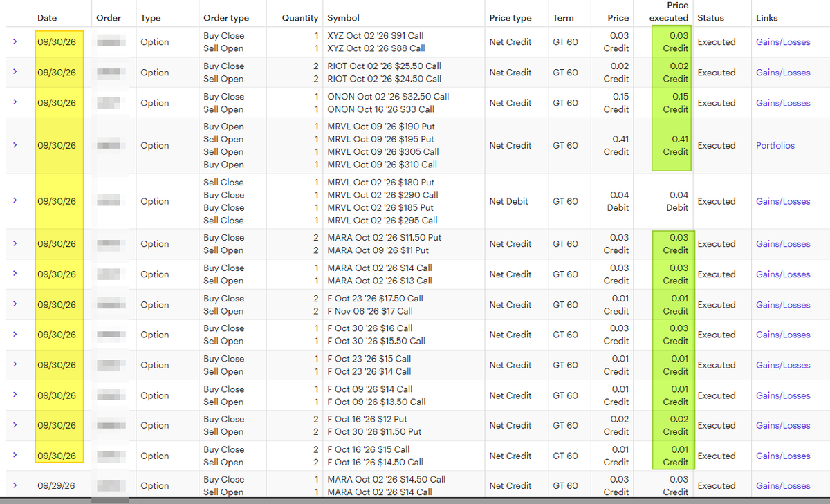Expand the MRVL Oct 09 '26 four-leg order

coord(15,145)
